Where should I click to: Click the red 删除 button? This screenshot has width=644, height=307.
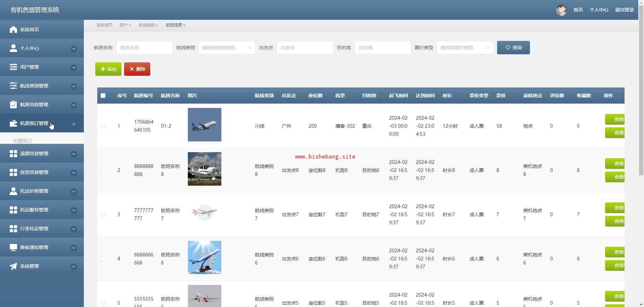pyautogui.click(x=137, y=69)
